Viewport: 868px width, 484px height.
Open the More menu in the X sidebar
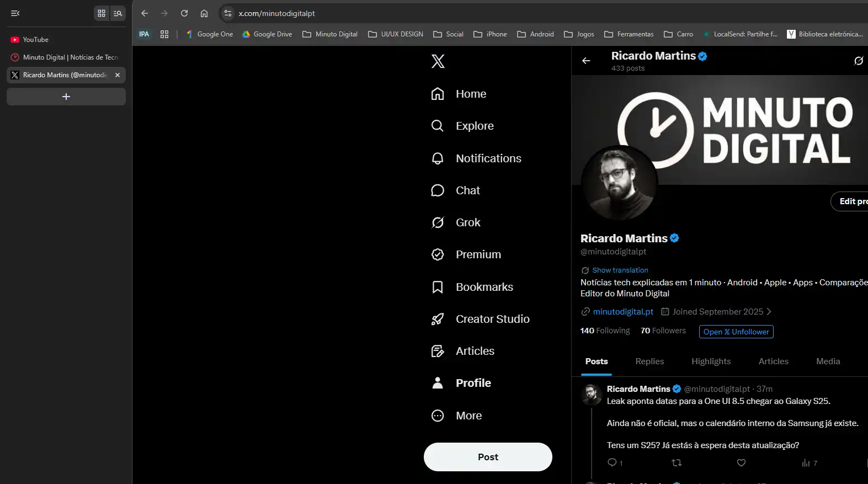tap(456, 416)
